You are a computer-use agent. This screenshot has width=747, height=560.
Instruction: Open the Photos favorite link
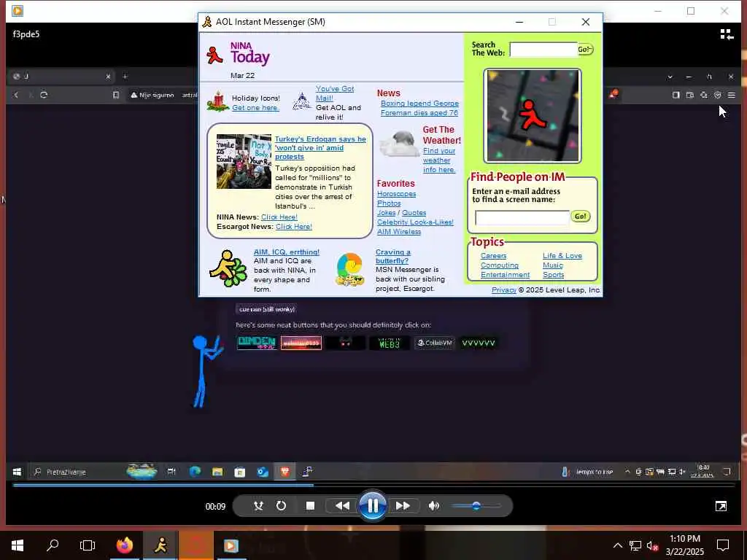tap(389, 203)
